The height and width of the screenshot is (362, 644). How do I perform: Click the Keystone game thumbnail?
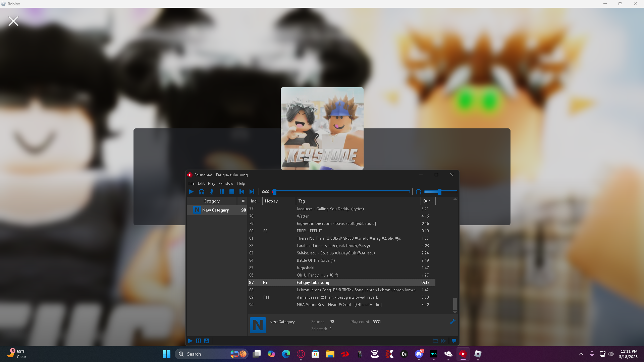322,128
